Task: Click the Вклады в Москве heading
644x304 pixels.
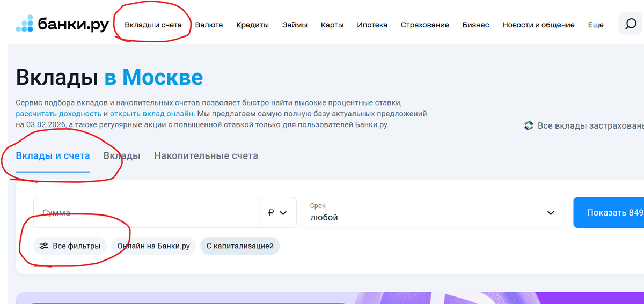Action: (109, 78)
